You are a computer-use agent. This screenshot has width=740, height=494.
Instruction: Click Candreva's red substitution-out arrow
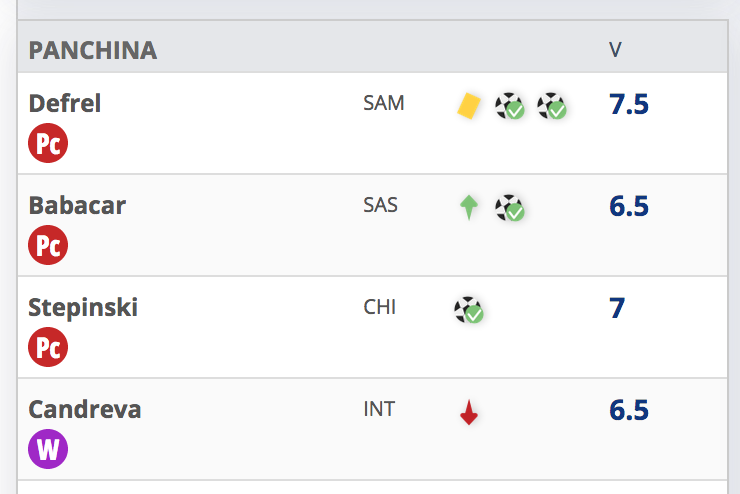[x=469, y=412]
